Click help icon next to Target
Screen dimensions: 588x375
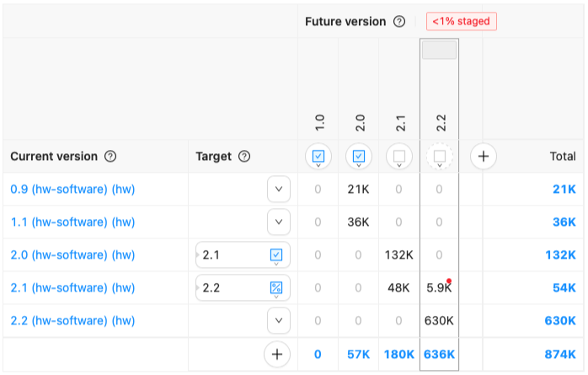pyautogui.click(x=244, y=157)
